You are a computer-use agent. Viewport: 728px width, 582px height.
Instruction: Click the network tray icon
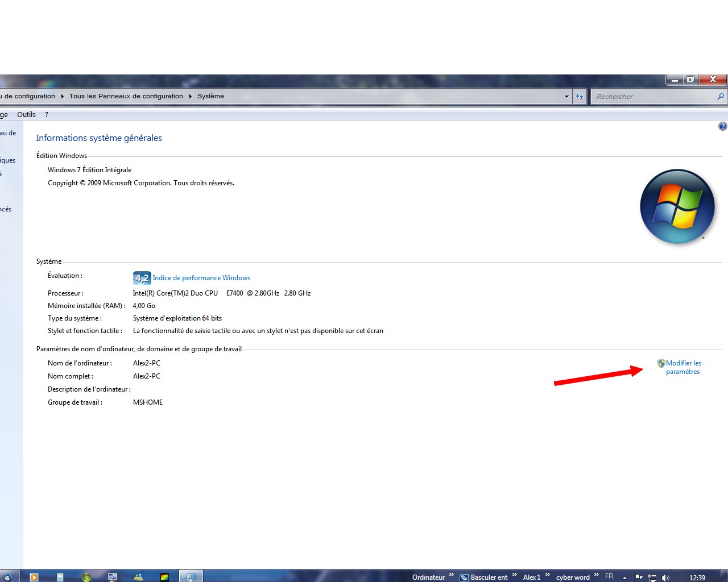point(652,577)
